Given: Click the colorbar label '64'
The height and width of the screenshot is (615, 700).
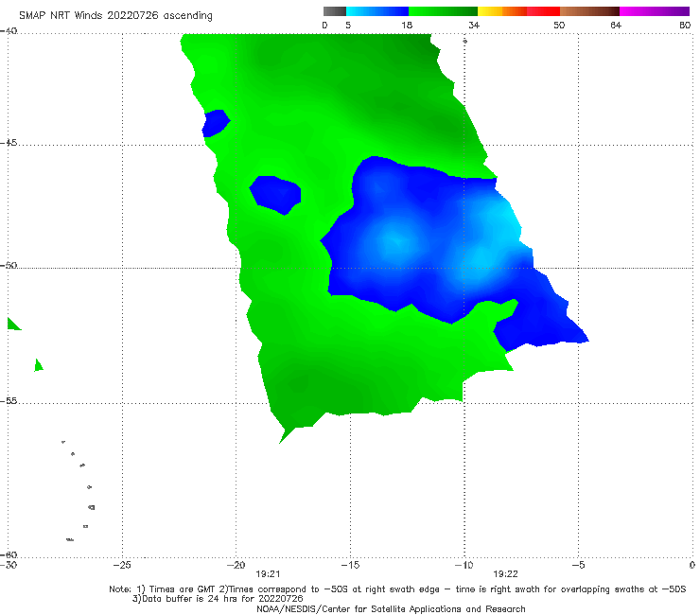Looking at the screenshot, I should tap(616, 25).
